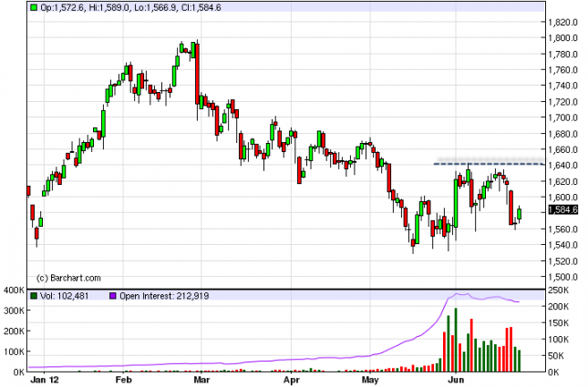Click the 1,720.0 price axis label
Screen dimensions: 588x387
click(x=562, y=102)
